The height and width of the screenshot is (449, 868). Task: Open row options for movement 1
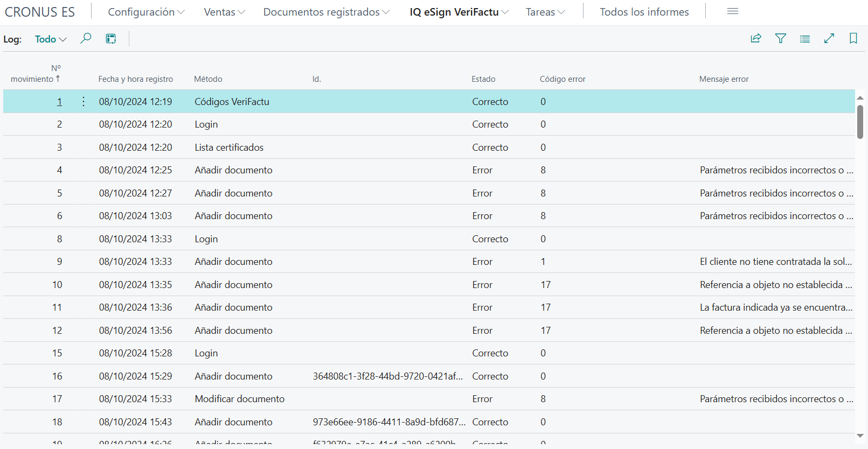[x=84, y=102]
